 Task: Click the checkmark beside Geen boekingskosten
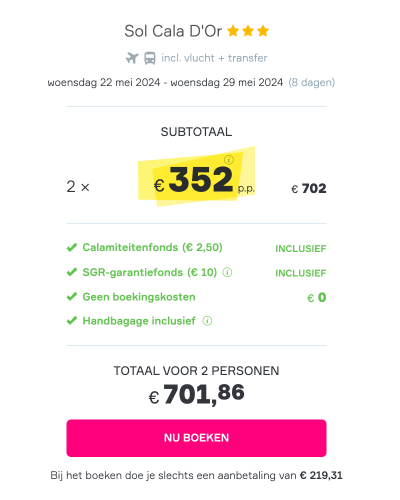(x=72, y=297)
